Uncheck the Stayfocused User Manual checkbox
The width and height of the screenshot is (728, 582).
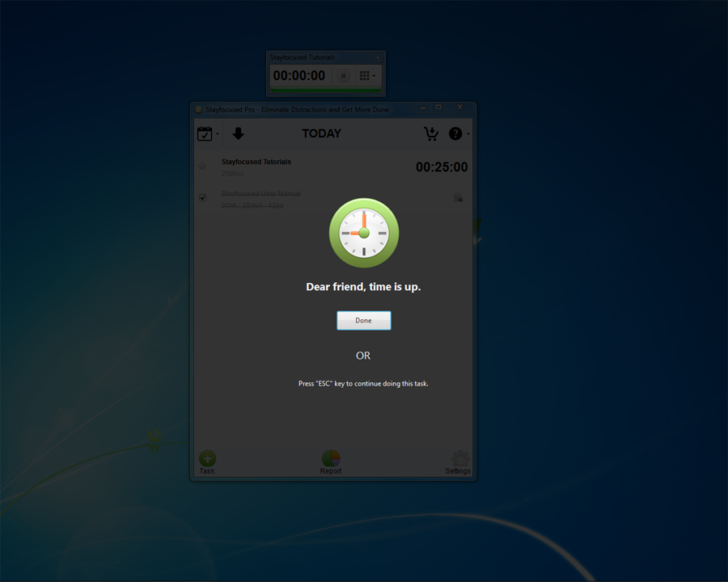click(203, 196)
